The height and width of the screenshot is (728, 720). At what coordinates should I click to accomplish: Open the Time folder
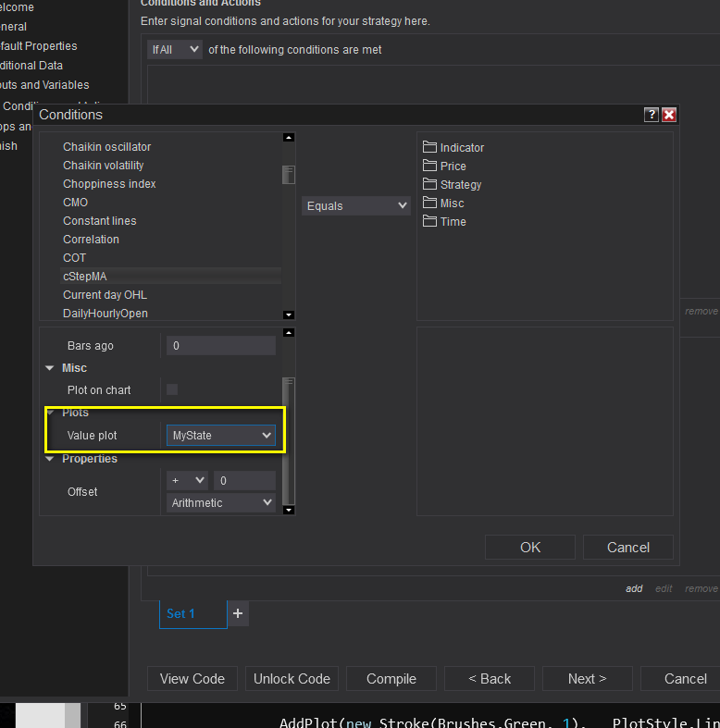444,222
